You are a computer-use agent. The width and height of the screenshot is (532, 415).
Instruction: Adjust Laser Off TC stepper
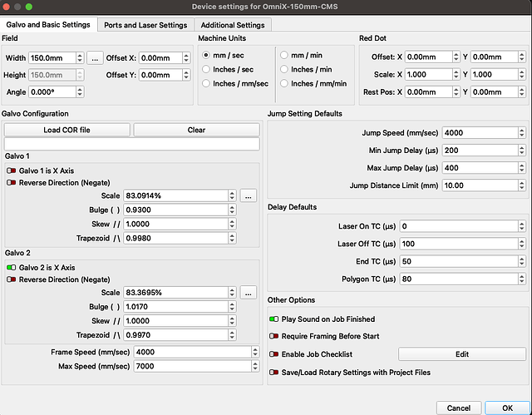522,244
